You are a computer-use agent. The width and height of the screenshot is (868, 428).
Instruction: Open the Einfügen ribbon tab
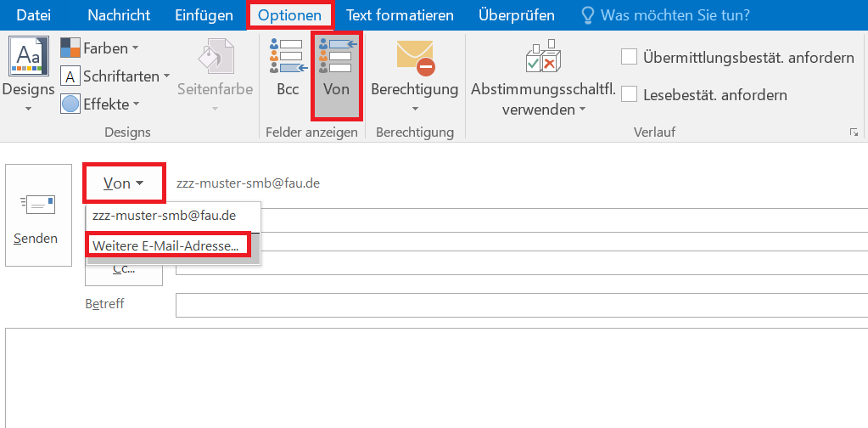[204, 15]
